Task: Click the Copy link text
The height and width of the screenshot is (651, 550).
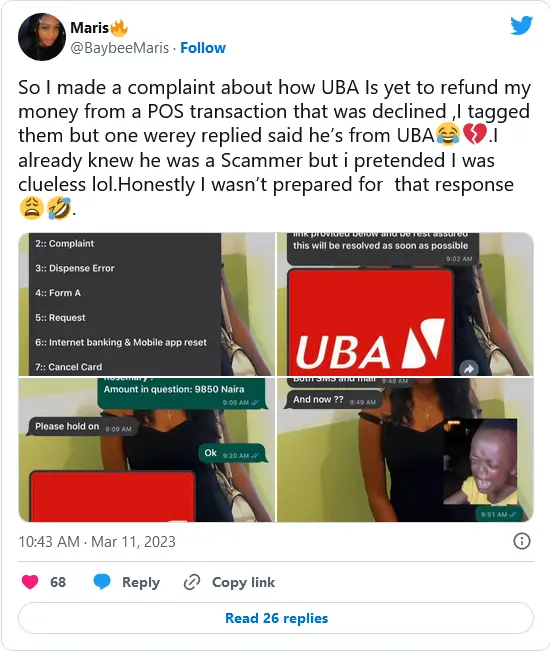Action: pyautogui.click(x=243, y=582)
